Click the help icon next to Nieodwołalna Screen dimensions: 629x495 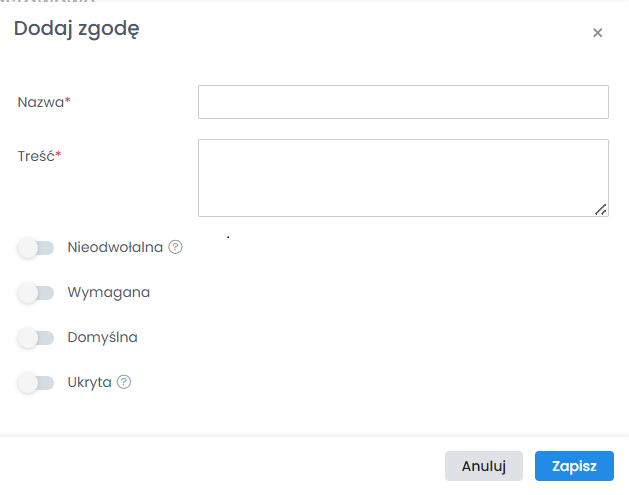[x=176, y=247]
